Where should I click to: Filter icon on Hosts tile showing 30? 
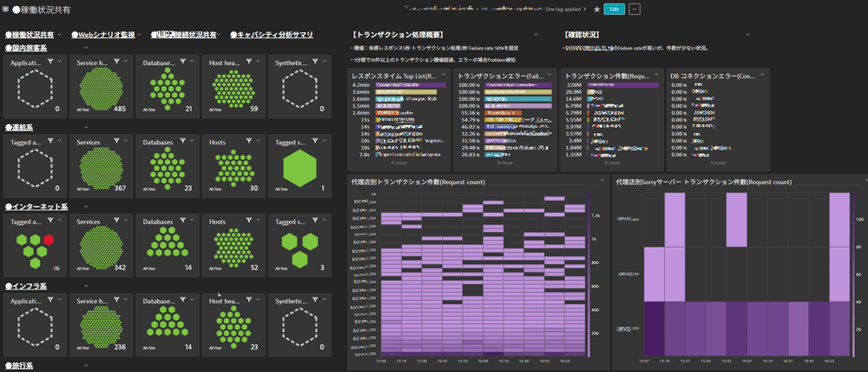point(248,142)
